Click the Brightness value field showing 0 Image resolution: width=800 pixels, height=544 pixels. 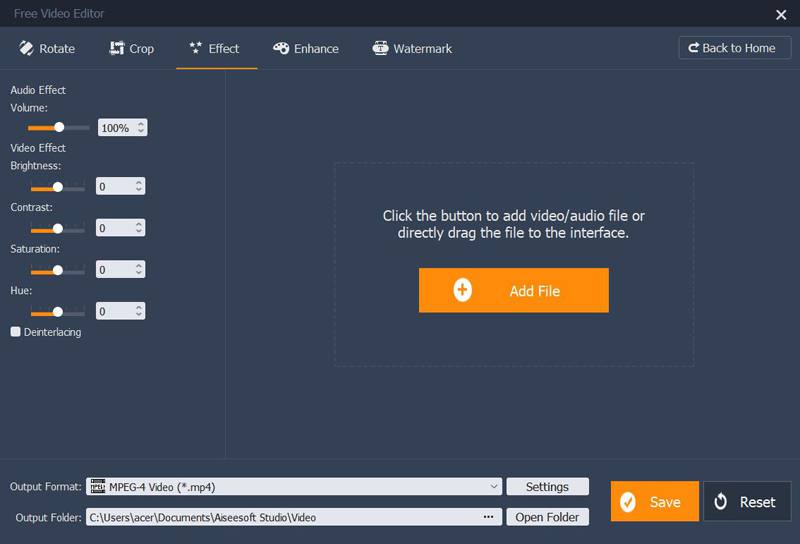(120, 186)
